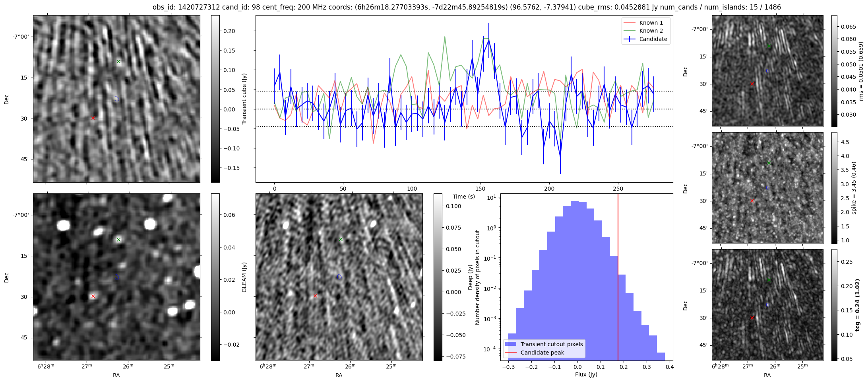
Task: Click the blue candidate circle in the Deep image
Action: point(339,277)
